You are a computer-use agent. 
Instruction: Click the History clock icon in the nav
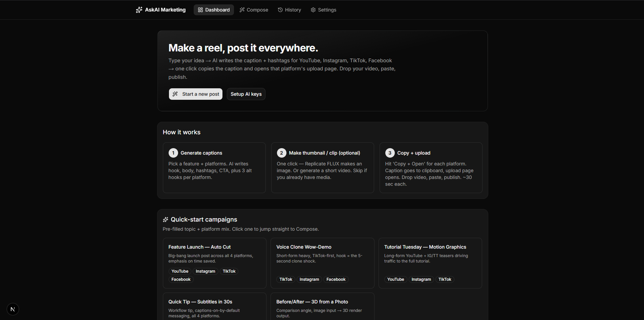(280, 10)
